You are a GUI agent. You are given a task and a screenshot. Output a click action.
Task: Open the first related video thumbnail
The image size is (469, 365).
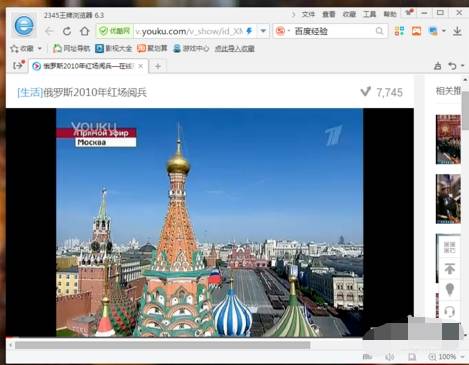point(448,139)
